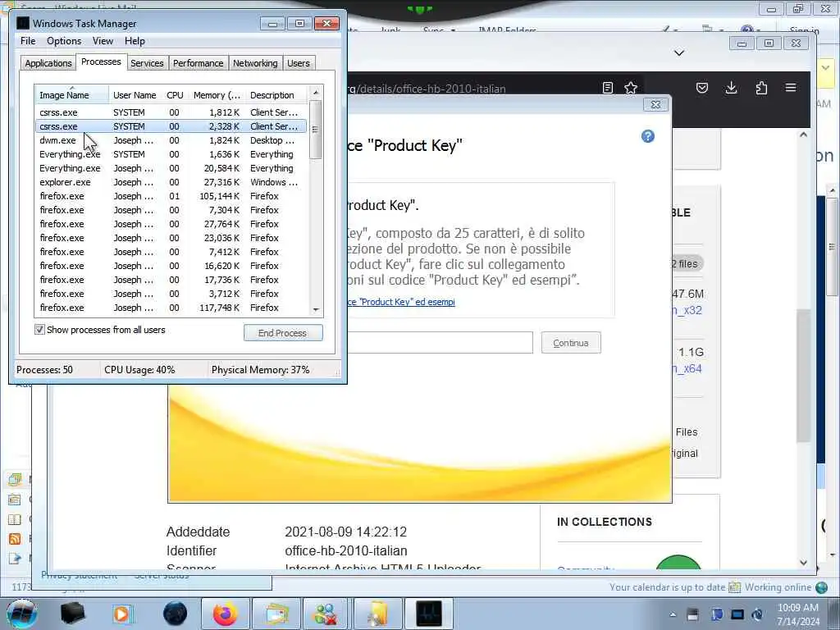Click process list scrollbar down arrow

point(316,309)
